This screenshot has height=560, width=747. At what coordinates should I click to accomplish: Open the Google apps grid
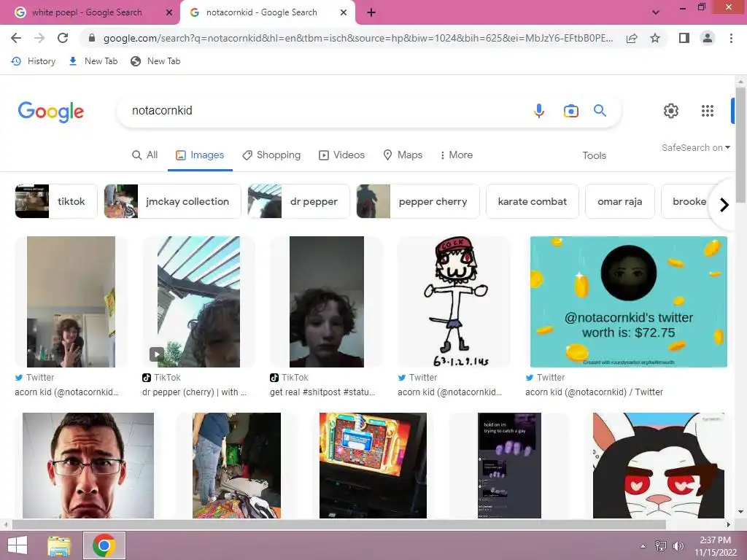708,111
